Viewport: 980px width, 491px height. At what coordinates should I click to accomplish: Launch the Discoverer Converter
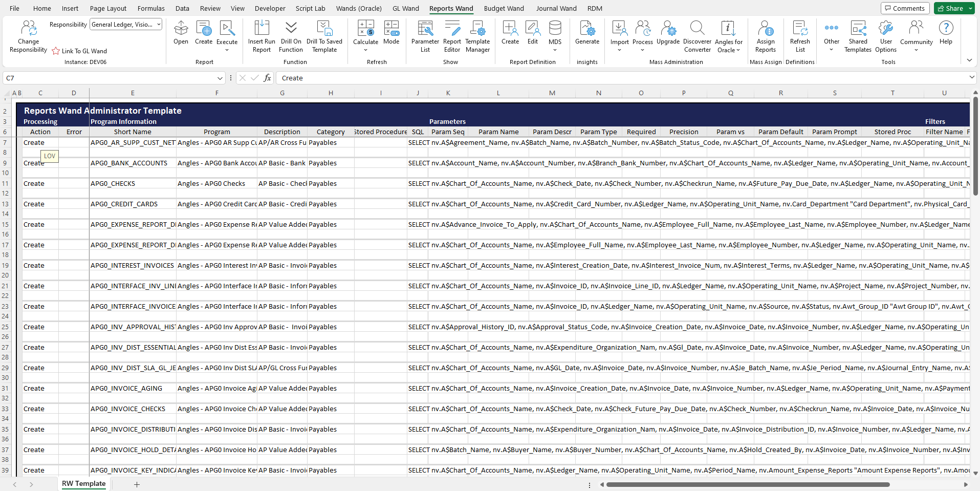tap(697, 36)
